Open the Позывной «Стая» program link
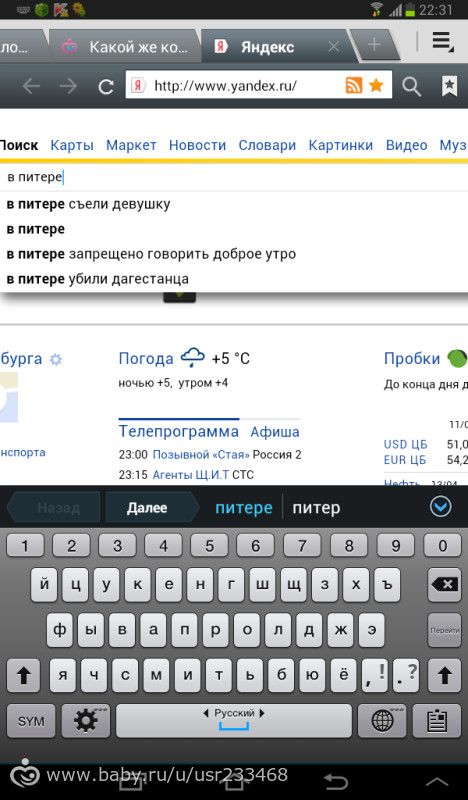Viewport: 468px width, 800px height. 201,455
